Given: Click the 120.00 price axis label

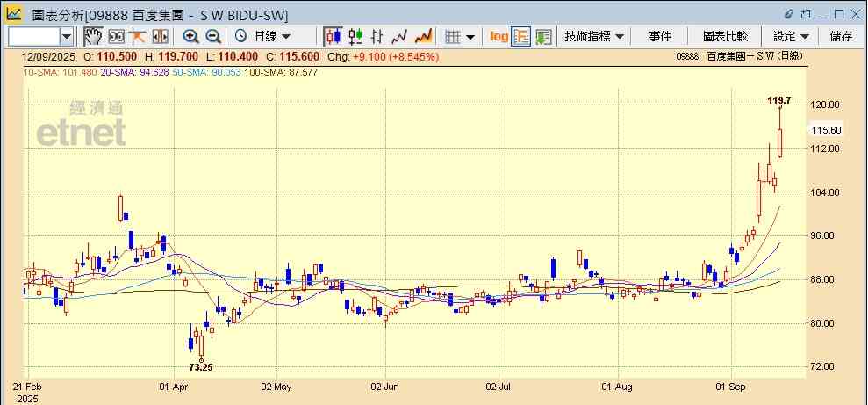Looking at the screenshot, I should click(x=825, y=105).
